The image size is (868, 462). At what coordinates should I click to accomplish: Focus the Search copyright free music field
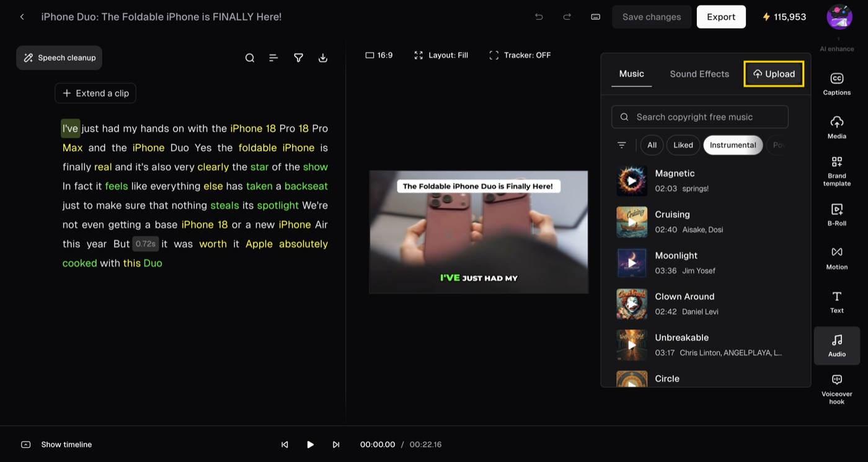click(699, 117)
